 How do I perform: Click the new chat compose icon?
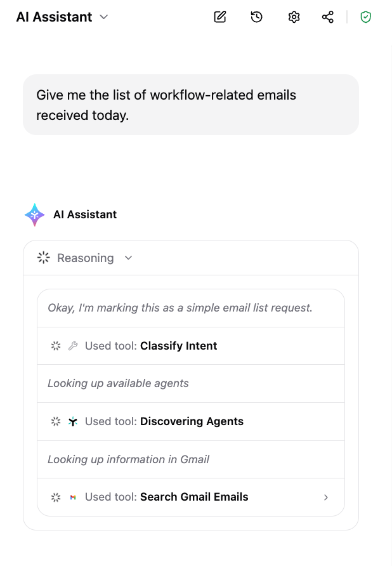coord(220,17)
